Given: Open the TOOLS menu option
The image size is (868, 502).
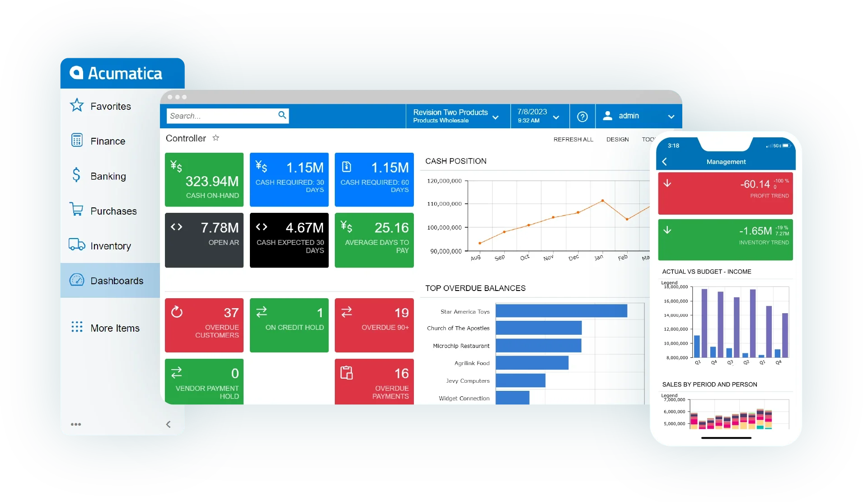Looking at the screenshot, I should coord(642,139).
